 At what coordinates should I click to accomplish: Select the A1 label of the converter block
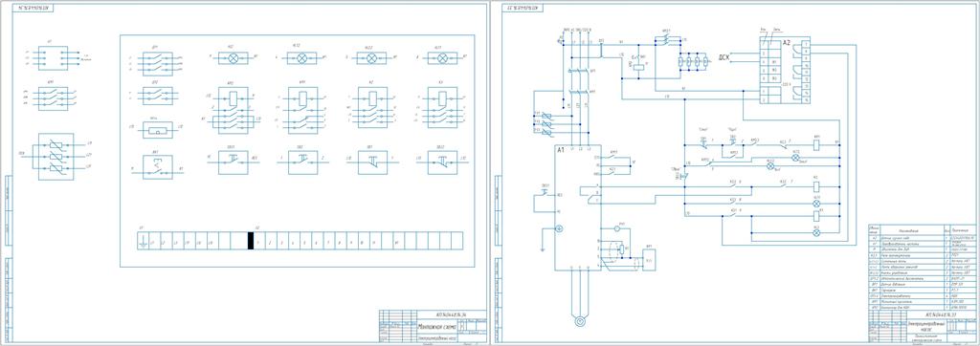[561, 150]
